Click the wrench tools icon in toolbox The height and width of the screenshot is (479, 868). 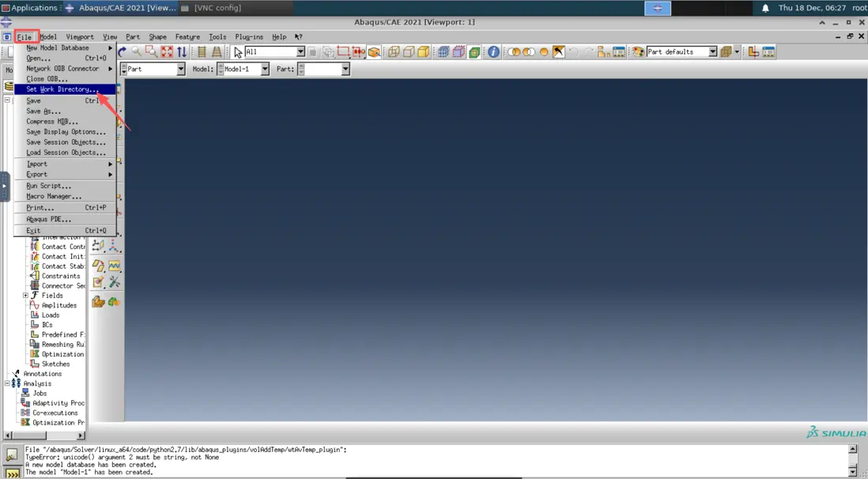115,282
